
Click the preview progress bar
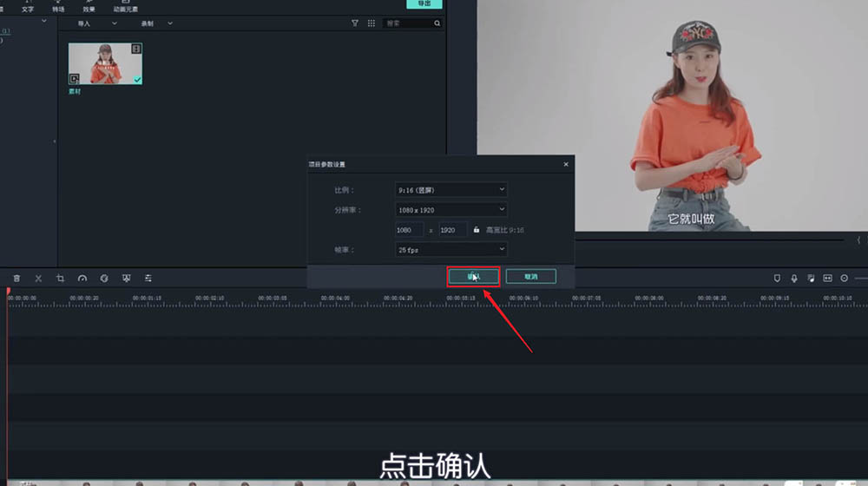click(x=709, y=240)
